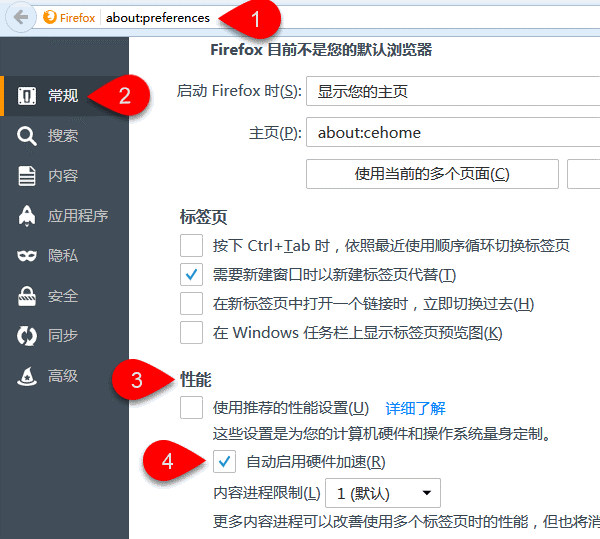This screenshot has height=539, width=600.
Task: Open the 同步 preferences category
Action: (x=64, y=336)
